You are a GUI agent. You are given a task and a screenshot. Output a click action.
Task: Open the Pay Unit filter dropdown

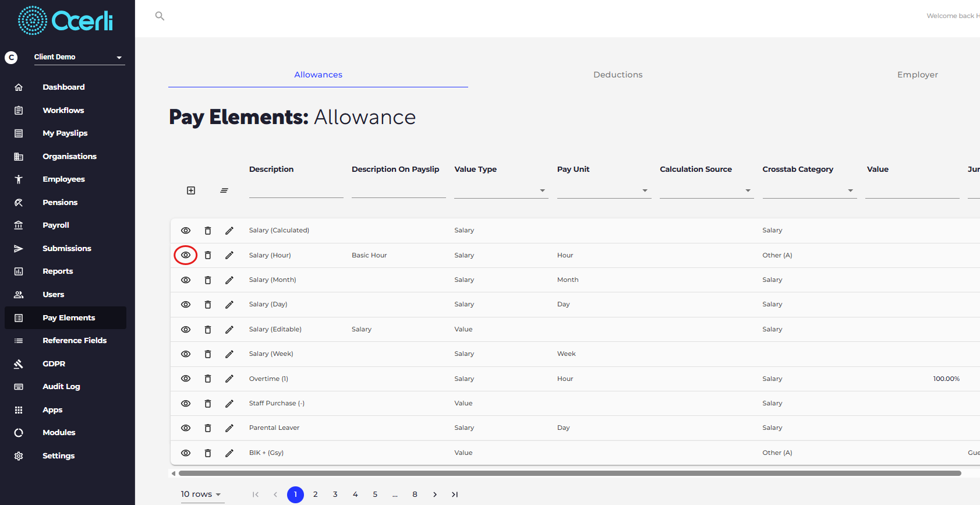604,190
